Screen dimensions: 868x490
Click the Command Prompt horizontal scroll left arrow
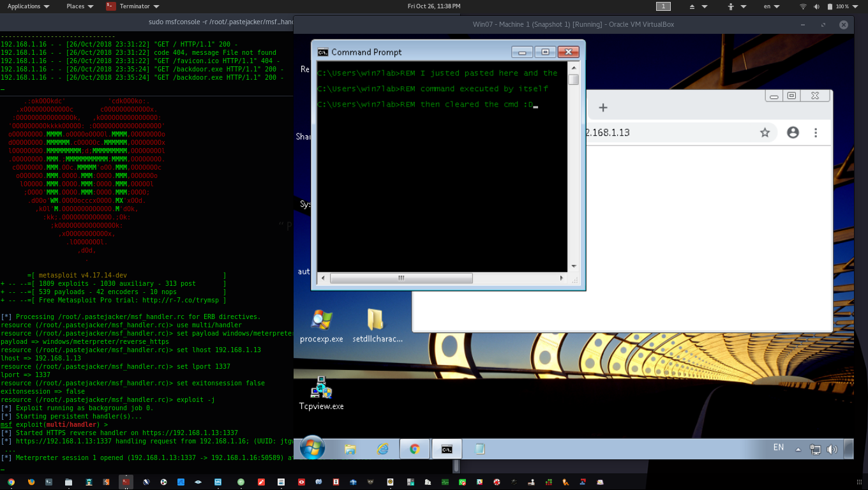pyautogui.click(x=322, y=278)
